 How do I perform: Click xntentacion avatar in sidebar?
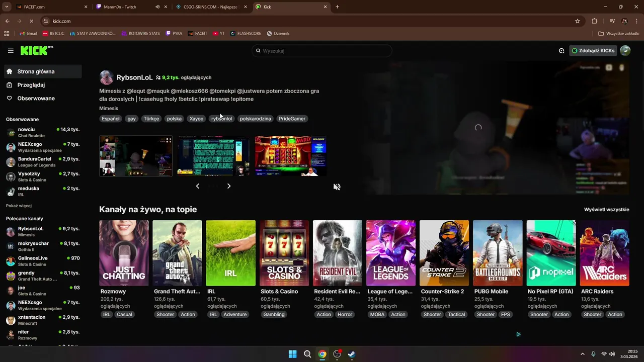11,320
